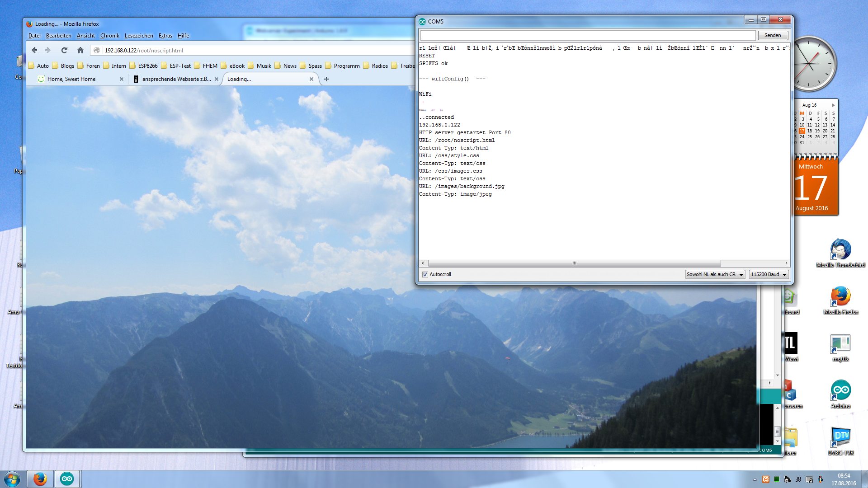Click the '192.168.0.122' line in serial output
This screenshot has width=868, height=488.
[x=439, y=125]
